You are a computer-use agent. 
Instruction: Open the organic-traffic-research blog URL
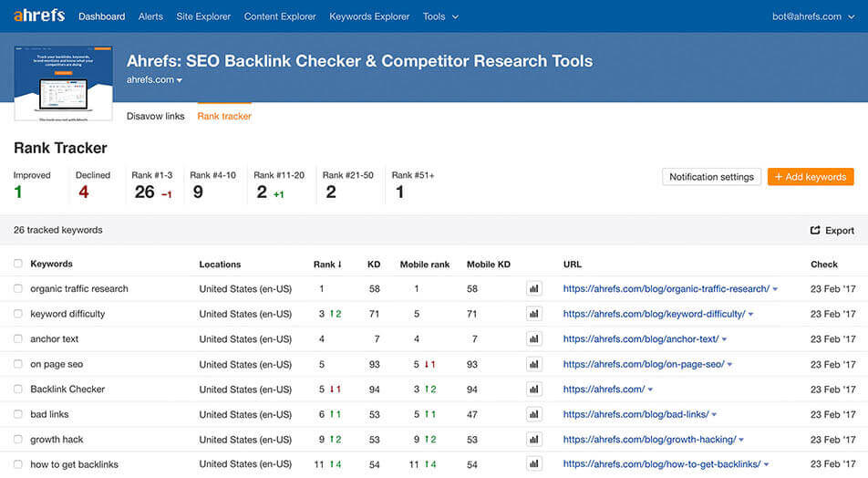tap(666, 288)
